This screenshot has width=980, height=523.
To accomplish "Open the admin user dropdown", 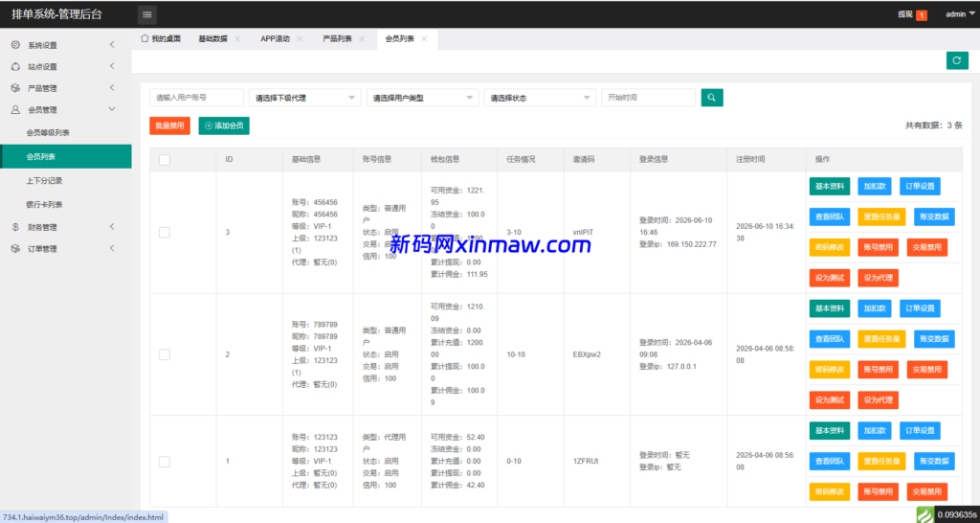I will pyautogui.click(x=960, y=14).
